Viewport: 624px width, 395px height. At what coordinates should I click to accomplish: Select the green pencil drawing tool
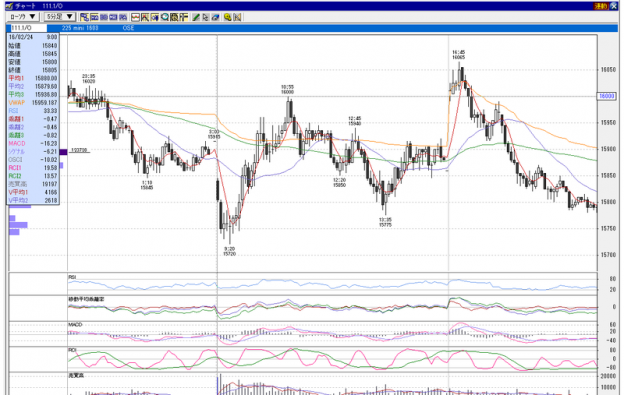coord(196,17)
